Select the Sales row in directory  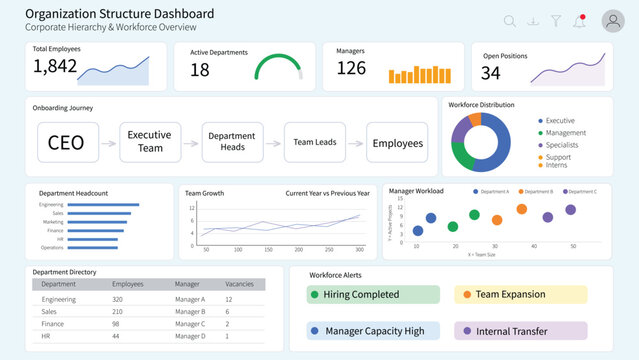tap(149, 311)
